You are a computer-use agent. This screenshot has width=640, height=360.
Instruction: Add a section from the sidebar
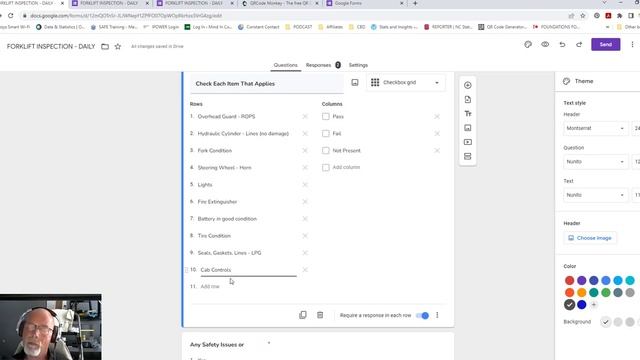[x=468, y=156]
